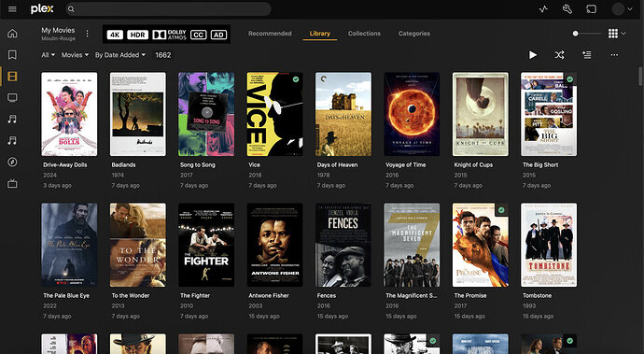Click the Cast to player icon
The height and width of the screenshot is (354, 644).
pyautogui.click(x=591, y=9)
